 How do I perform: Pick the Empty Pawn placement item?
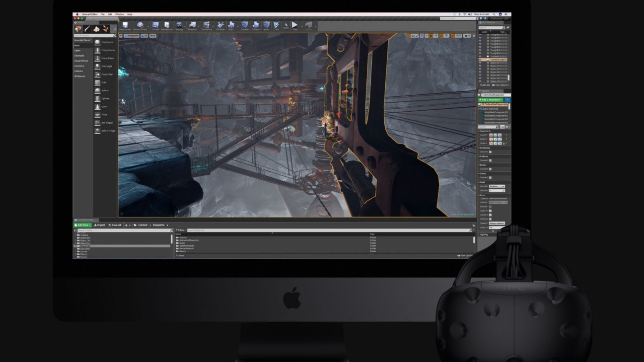pyautogui.click(x=105, y=58)
